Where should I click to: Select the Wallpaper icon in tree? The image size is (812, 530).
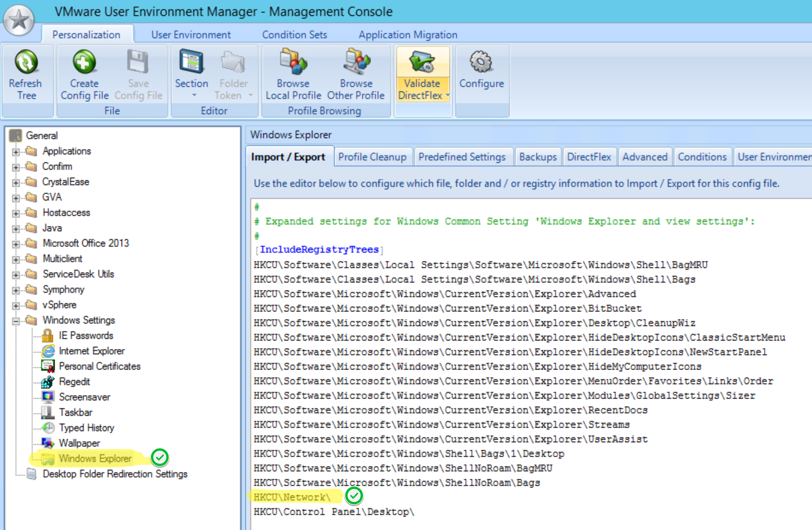48,443
